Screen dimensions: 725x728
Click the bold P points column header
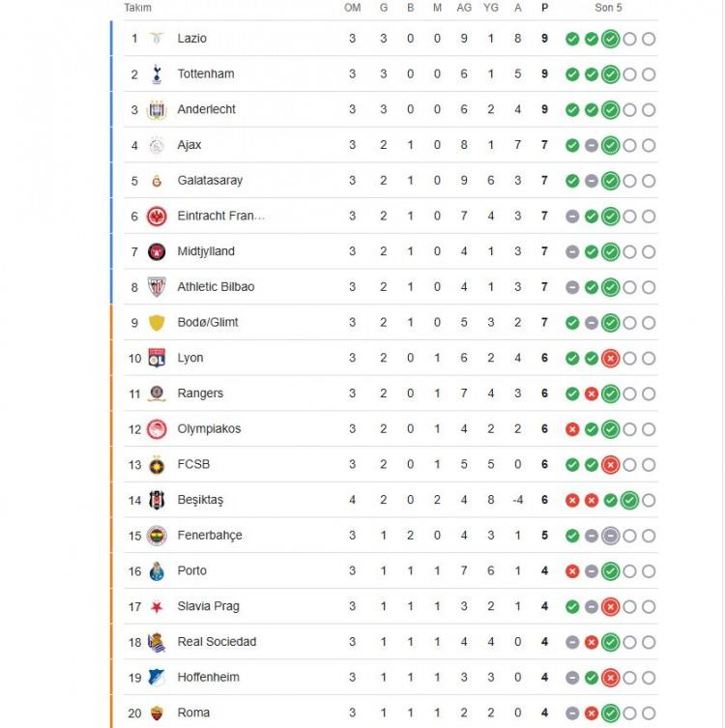[544, 8]
